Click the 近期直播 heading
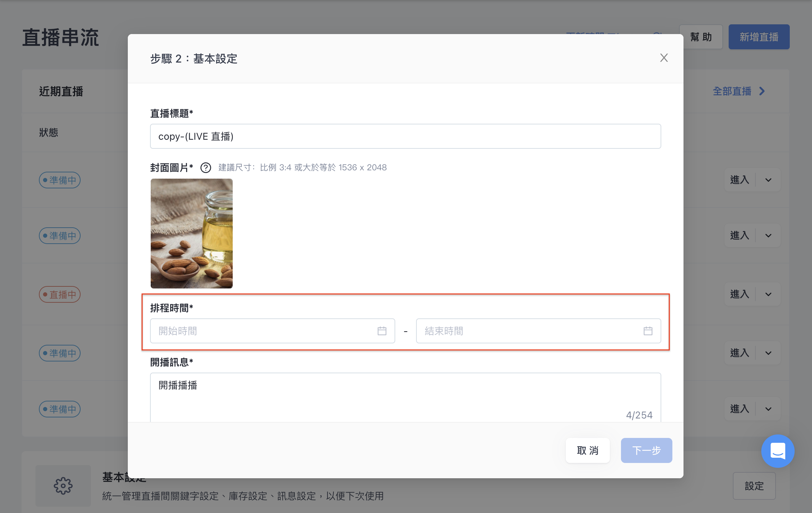This screenshot has width=812, height=513. (61, 91)
